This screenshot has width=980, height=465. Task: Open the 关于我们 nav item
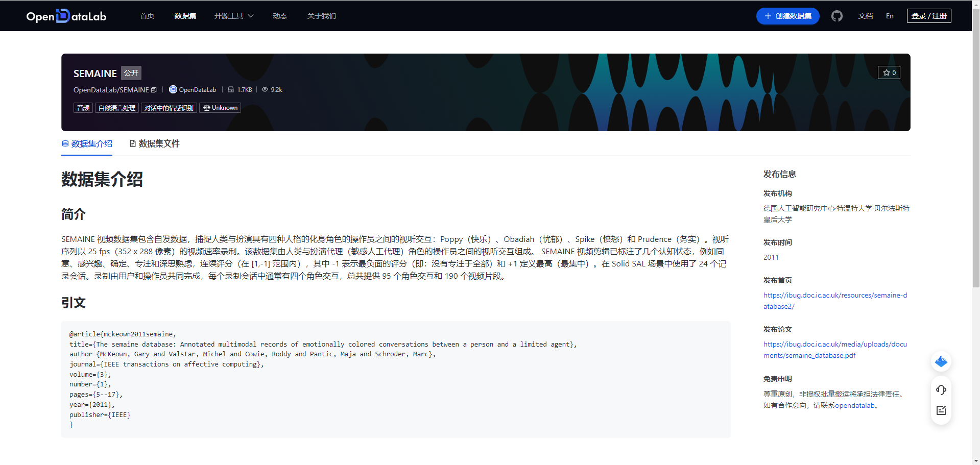322,16
